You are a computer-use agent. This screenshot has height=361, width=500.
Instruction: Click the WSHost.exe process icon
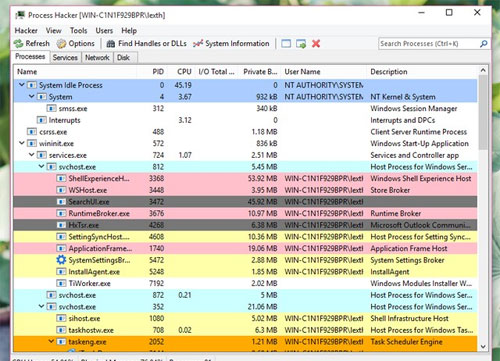(61, 190)
